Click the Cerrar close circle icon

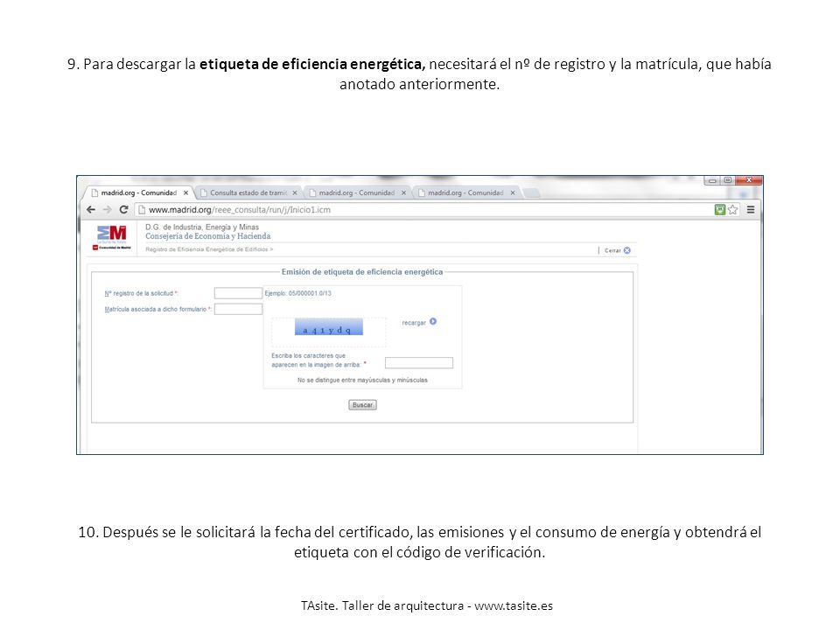(x=627, y=250)
